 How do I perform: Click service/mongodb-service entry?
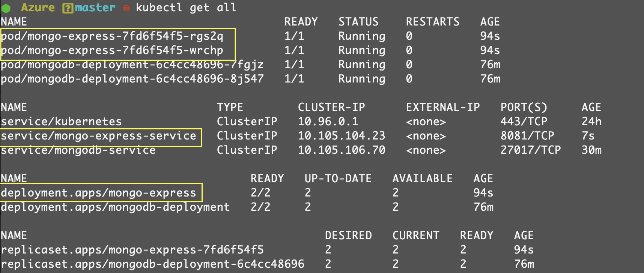pyautogui.click(x=78, y=150)
